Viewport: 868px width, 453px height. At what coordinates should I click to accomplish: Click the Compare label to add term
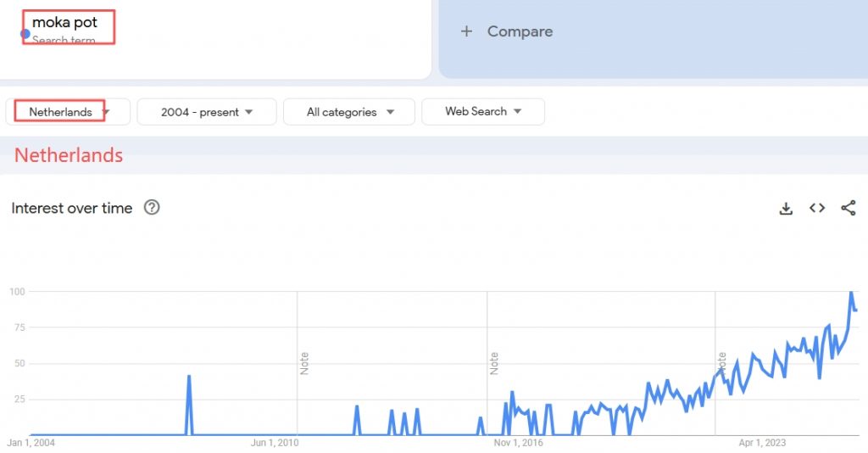click(x=520, y=31)
